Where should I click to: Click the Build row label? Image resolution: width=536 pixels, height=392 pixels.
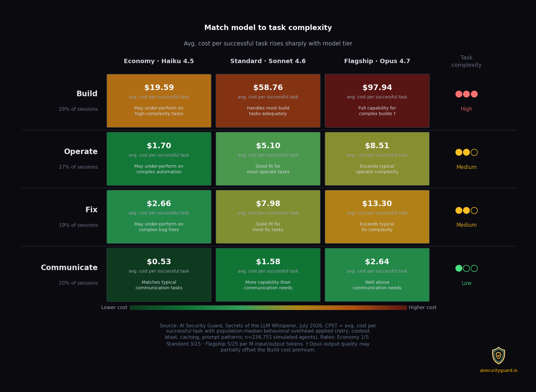(x=87, y=94)
